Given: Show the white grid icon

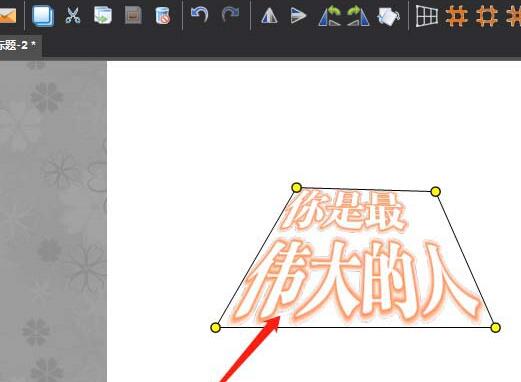Looking at the screenshot, I should pyautogui.click(x=427, y=16).
